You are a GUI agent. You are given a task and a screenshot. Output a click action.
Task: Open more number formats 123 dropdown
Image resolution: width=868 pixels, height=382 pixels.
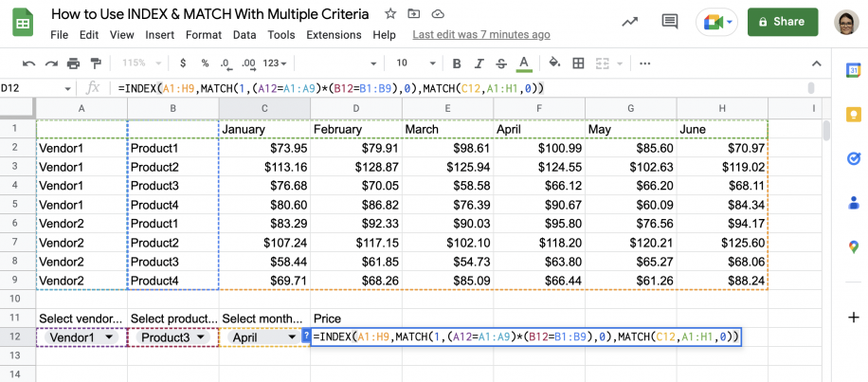tap(275, 64)
